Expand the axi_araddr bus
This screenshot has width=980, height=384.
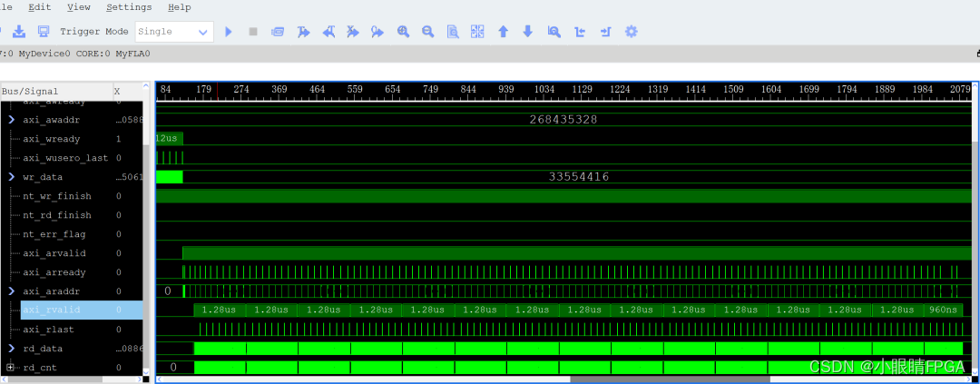[x=11, y=291]
